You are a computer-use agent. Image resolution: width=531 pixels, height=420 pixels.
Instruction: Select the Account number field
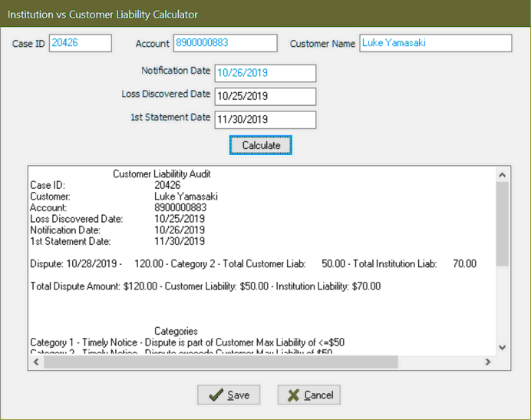(225, 43)
